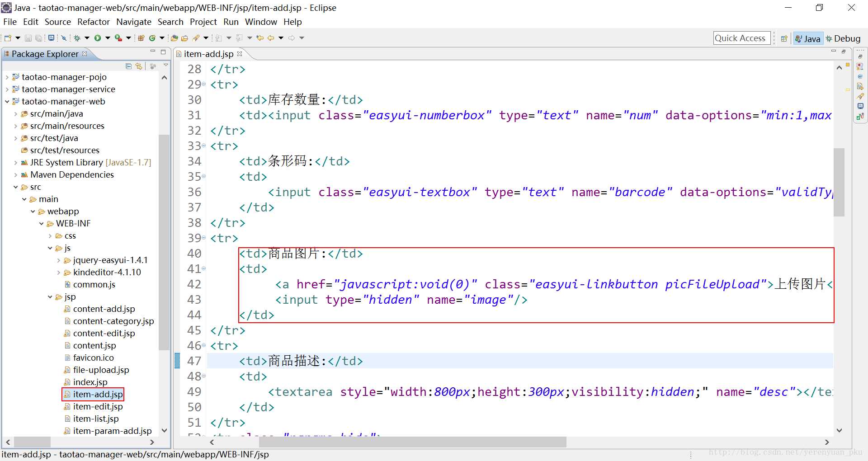The image size is (868, 461).
Task: Maximize the Package Explorer view
Action: click(163, 52)
